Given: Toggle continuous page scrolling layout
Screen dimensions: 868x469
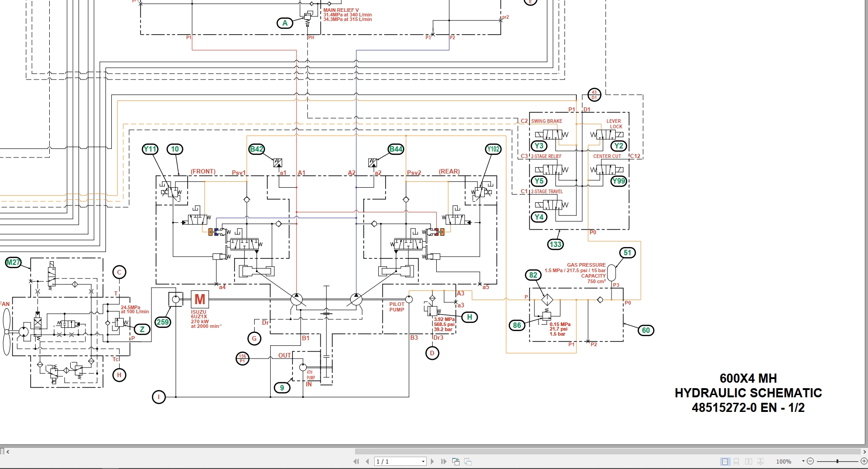Looking at the screenshot, I should [737, 461].
